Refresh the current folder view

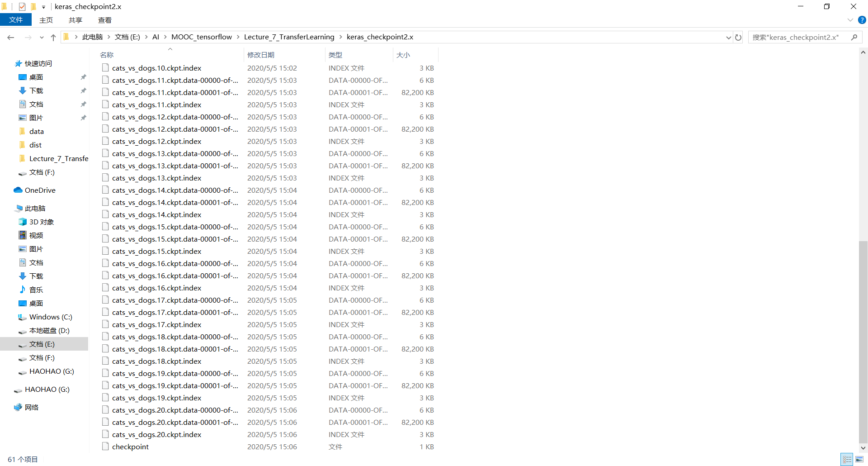click(738, 38)
